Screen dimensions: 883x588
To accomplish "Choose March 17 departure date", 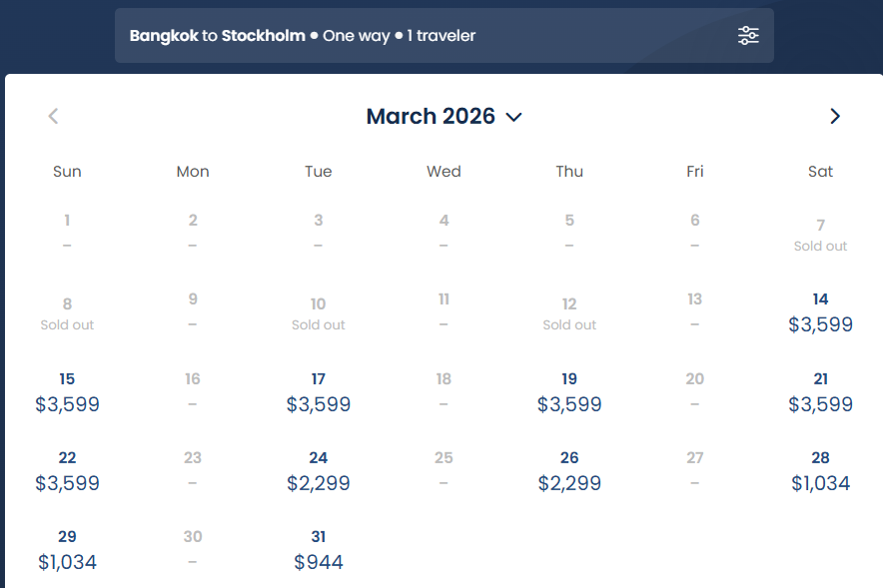I will pyautogui.click(x=319, y=392).
